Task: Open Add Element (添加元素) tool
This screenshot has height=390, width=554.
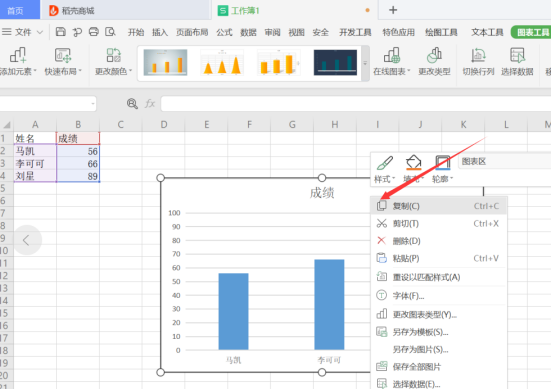Action: (18, 61)
